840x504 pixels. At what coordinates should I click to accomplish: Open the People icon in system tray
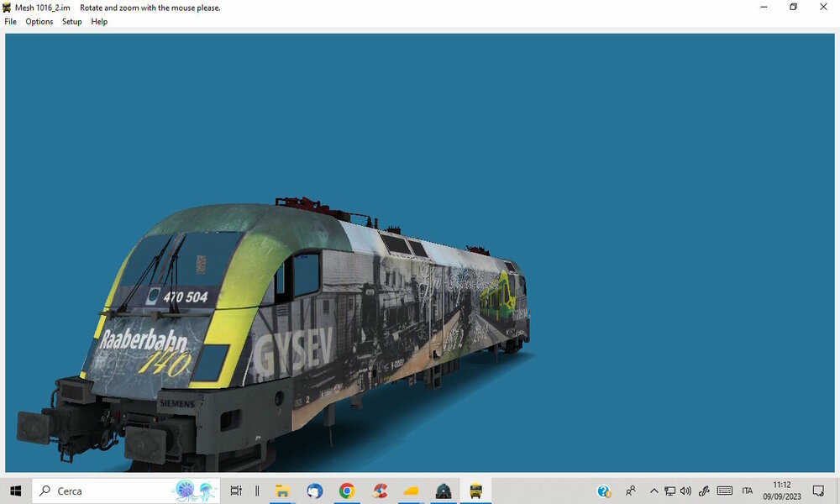pos(631,491)
